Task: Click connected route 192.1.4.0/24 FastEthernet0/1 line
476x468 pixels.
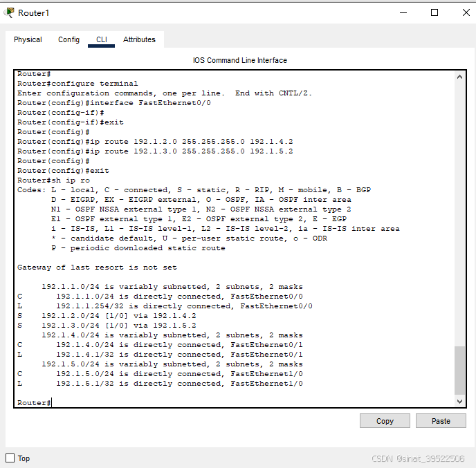Action: point(160,345)
